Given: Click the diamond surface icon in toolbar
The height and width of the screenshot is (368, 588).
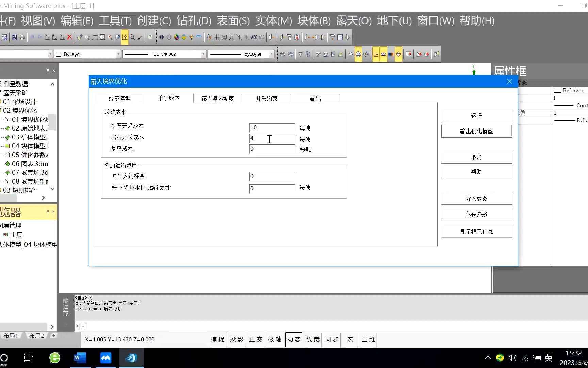Looking at the screenshot, I should click(x=184, y=37).
